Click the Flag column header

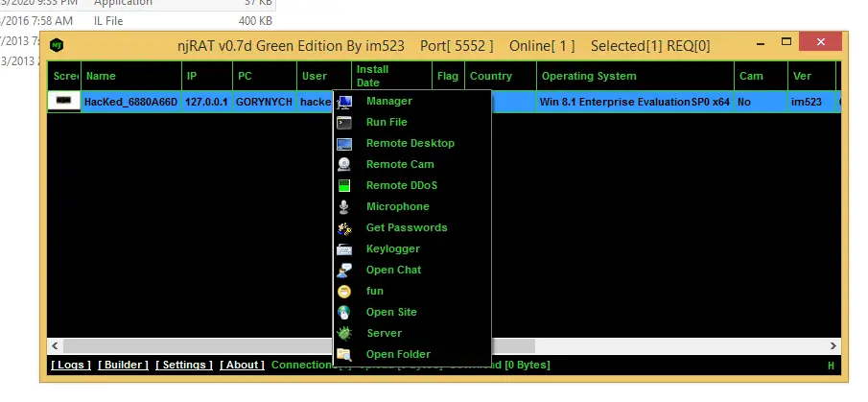pyautogui.click(x=448, y=76)
